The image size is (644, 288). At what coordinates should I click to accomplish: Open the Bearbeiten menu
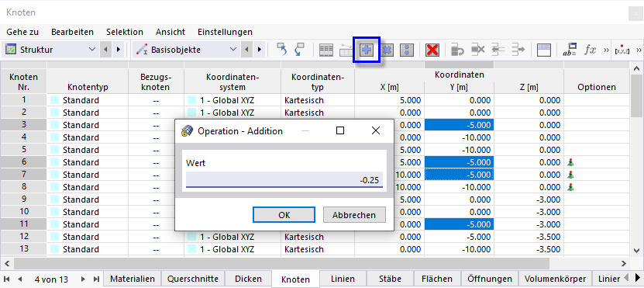point(72,32)
